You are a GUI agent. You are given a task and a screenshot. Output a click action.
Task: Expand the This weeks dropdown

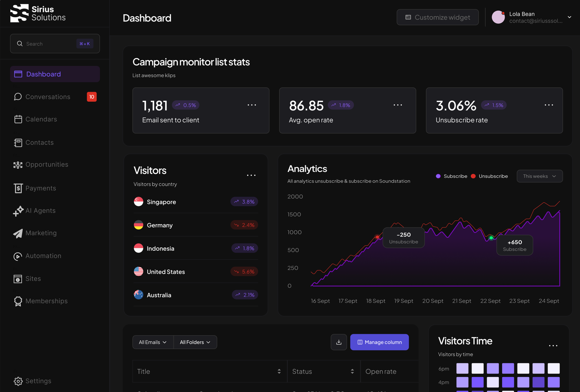click(539, 176)
